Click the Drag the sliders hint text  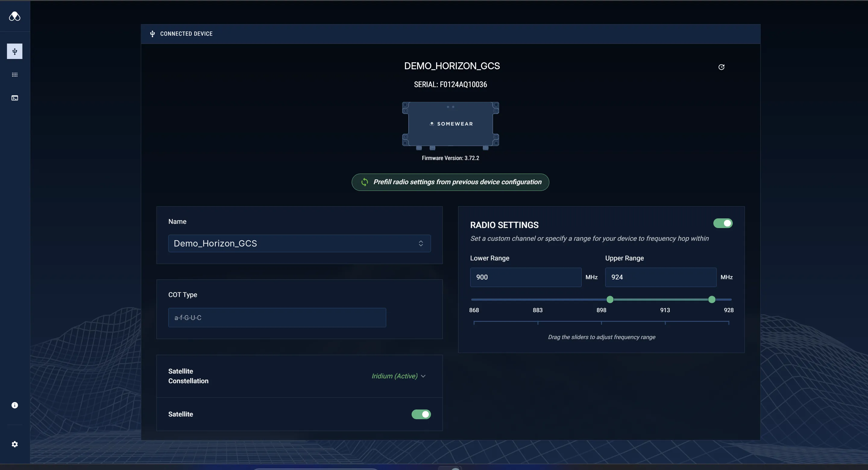(602, 337)
